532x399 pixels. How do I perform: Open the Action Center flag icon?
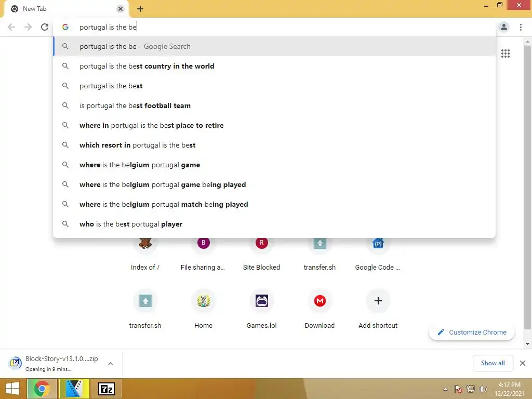[x=458, y=389]
